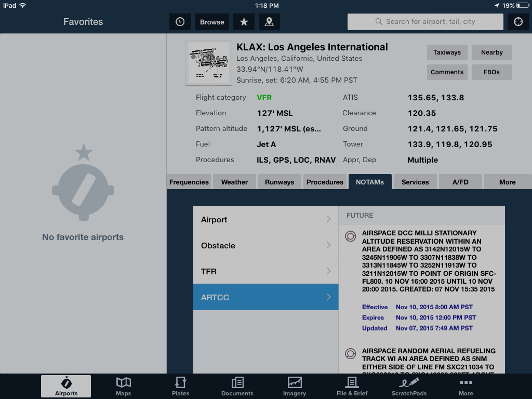The width and height of the screenshot is (532, 399).
Task: Open the map pin location icon
Action: tap(269, 22)
